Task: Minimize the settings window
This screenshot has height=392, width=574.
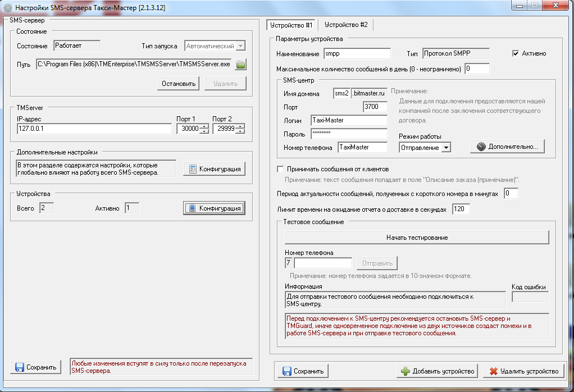Action: [x=519, y=5]
